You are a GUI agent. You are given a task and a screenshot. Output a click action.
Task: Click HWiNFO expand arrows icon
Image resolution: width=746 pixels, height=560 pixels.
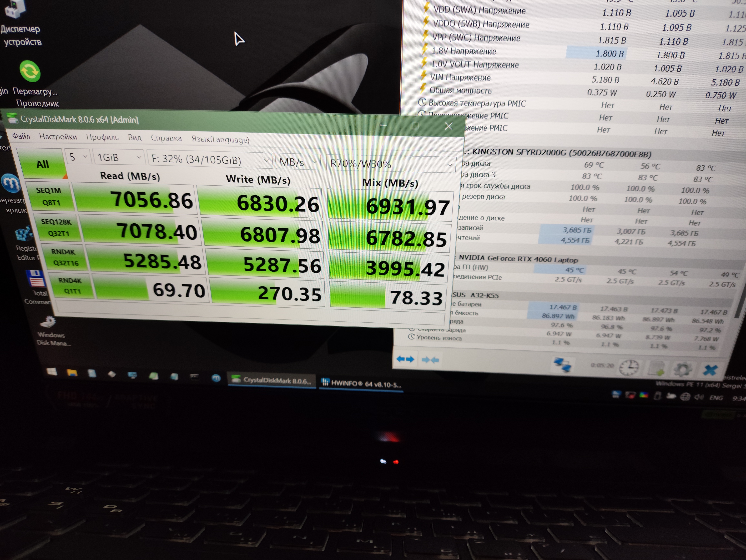(405, 359)
